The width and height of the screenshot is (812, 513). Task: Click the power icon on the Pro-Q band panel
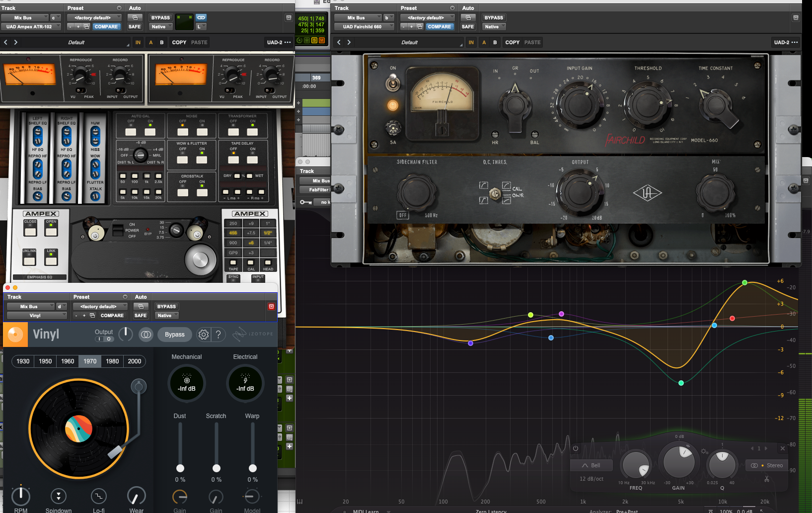pyautogui.click(x=575, y=448)
